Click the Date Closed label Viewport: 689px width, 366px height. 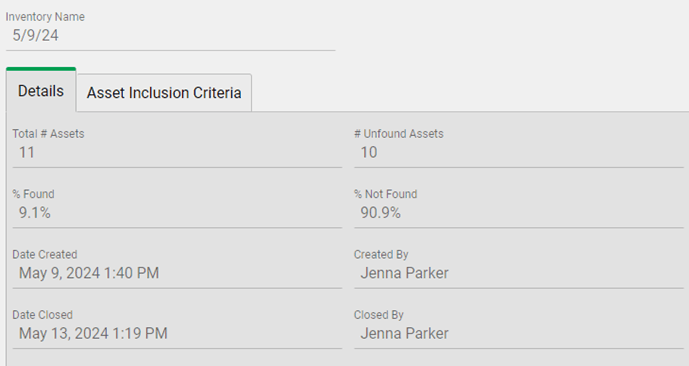(x=43, y=315)
